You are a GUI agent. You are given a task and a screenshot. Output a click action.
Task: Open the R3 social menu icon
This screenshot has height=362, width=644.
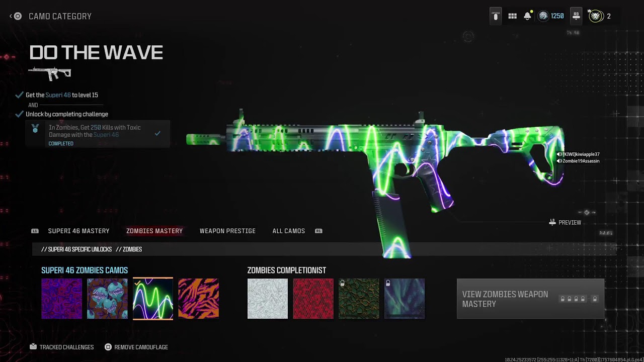576,16
